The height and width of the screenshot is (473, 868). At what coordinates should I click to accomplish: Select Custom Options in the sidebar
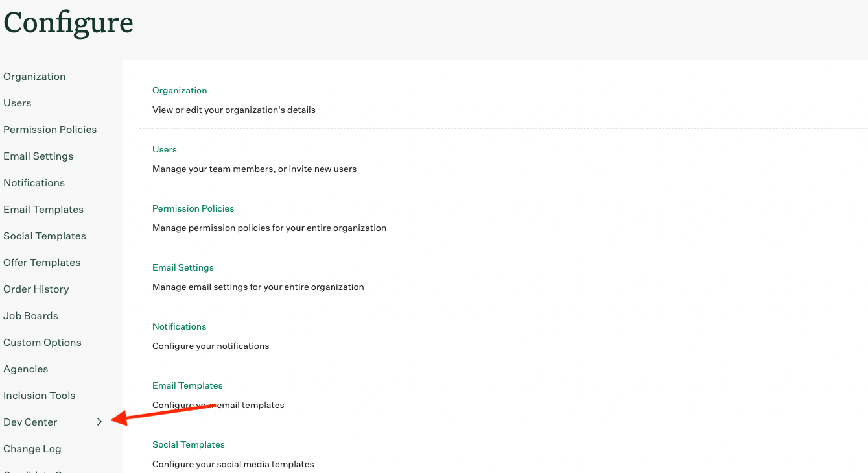click(43, 343)
